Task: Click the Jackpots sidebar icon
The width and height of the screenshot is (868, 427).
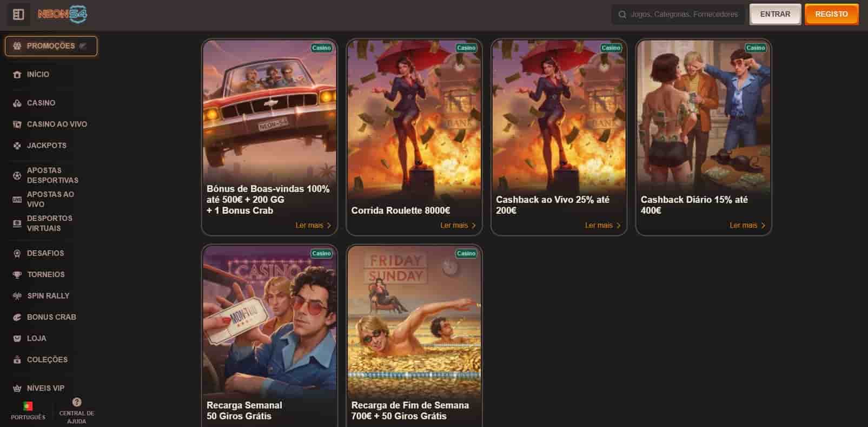Action: (x=17, y=146)
